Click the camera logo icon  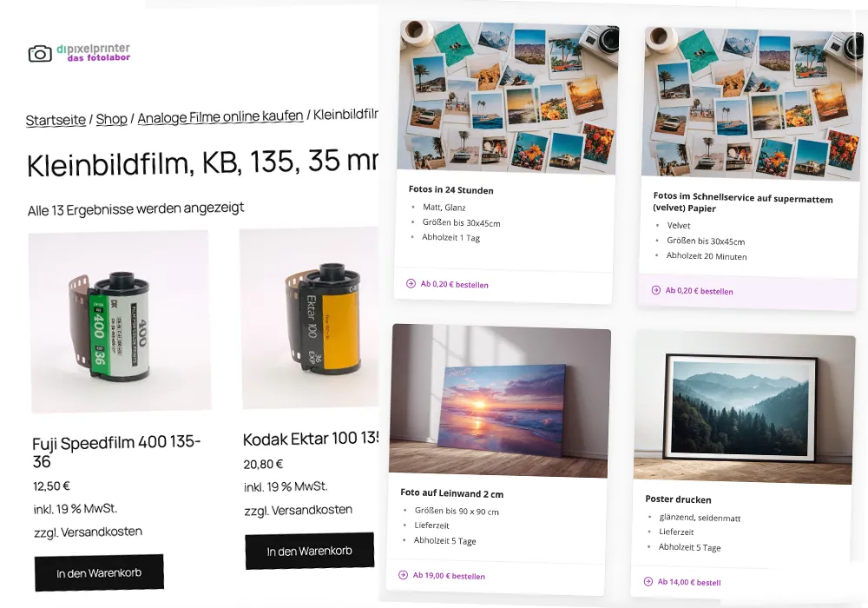click(40, 54)
